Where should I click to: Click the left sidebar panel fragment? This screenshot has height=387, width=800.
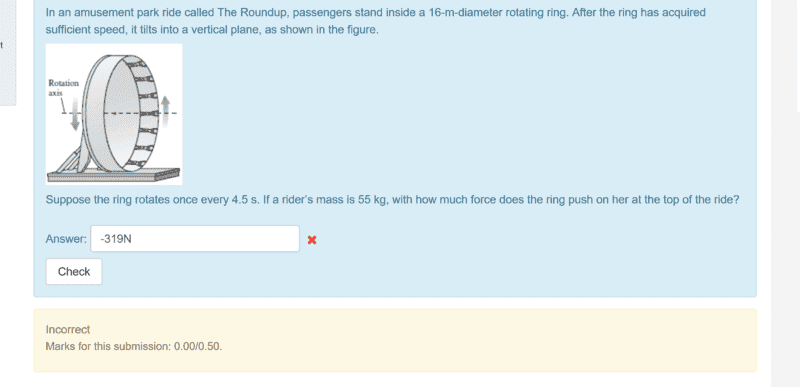pyautogui.click(x=8, y=53)
